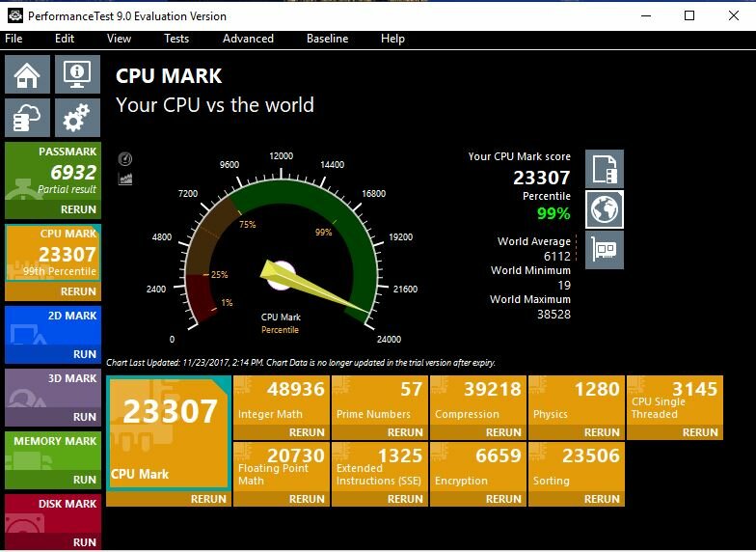
Task: Click the Floating Point Math 20730 tile
Action: coord(282,467)
